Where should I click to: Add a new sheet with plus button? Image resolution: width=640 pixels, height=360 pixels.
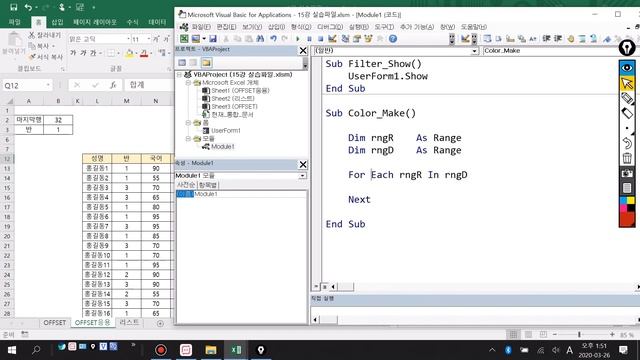pyautogui.click(x=160, y=323)
